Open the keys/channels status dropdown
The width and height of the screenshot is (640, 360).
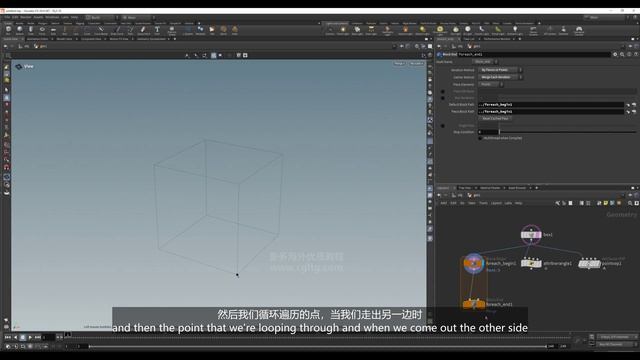point(616,337)
